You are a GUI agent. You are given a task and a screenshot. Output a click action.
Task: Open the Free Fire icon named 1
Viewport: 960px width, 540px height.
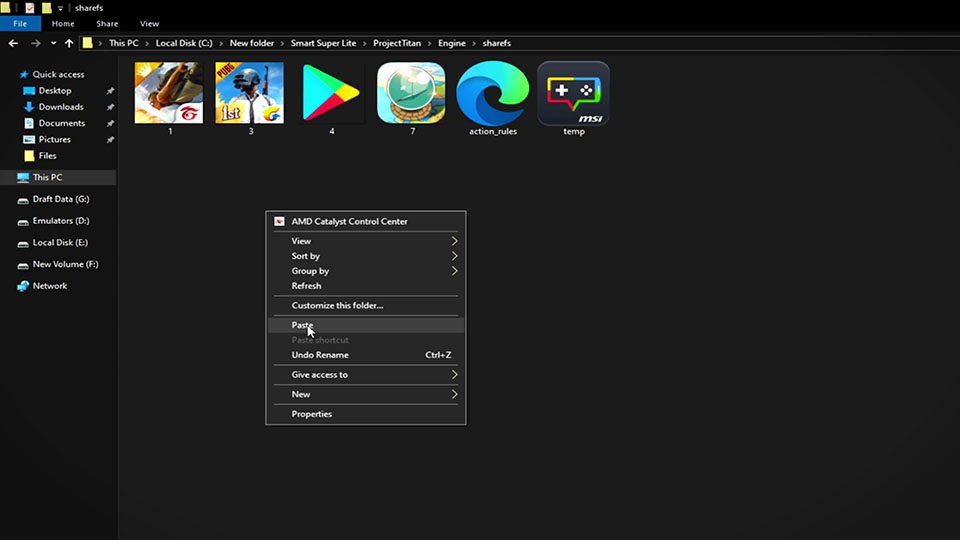pyautogui.click(x=169, y=98)
